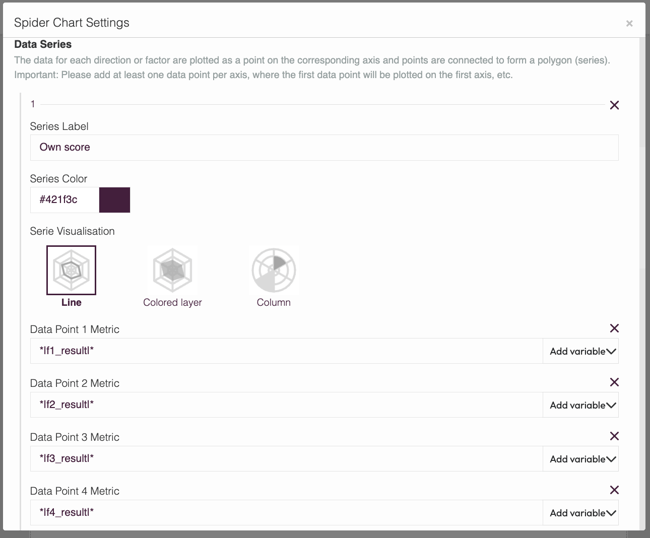This screenshot has height=538, width=650.
Task: Open Add variable dropdown for Data Point 3
Action: (581, 459)
